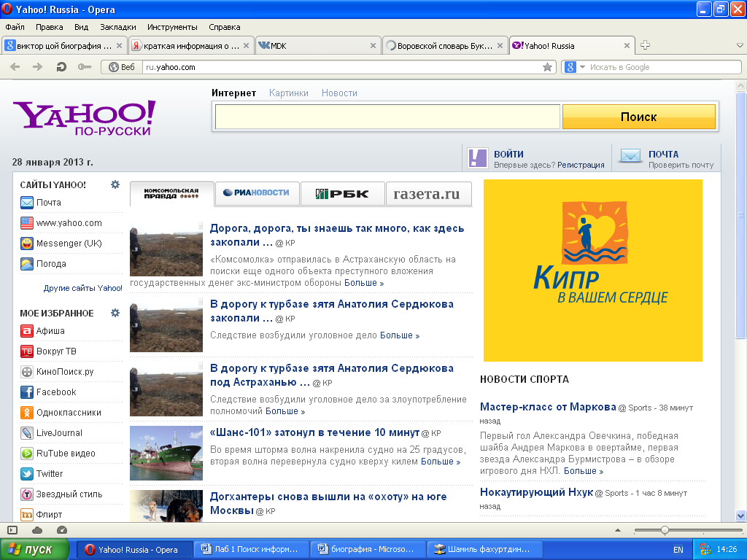Open the Правка menu

(49, 27)
